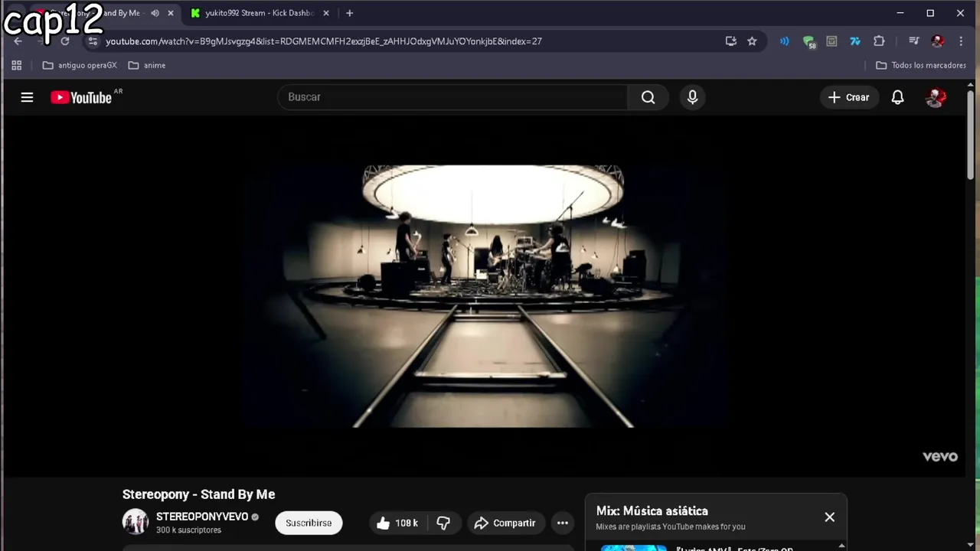Image resolution: width=980 pixels, height=551 pixels.
Task: Switch to yukito992 Stream Kick tab
Action: tap(260, 13)
